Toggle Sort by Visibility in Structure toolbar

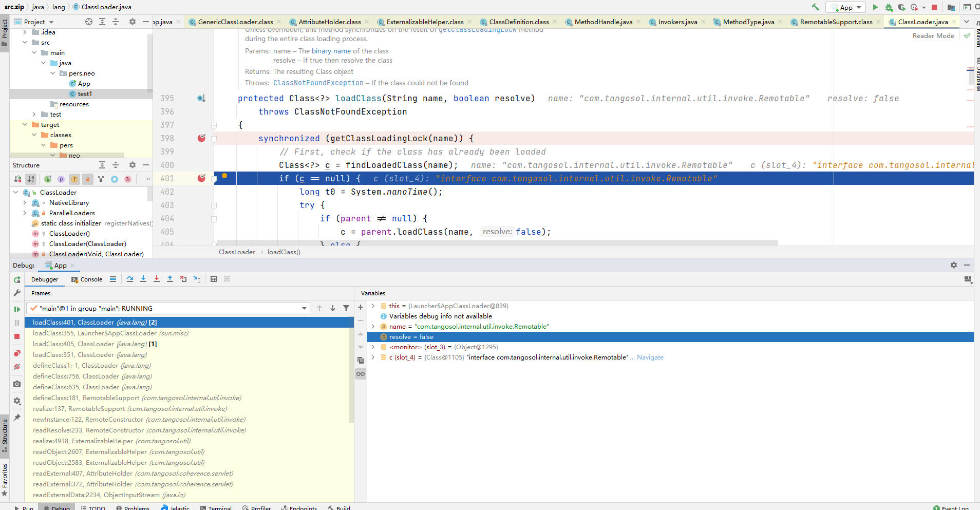coord(17,179)
